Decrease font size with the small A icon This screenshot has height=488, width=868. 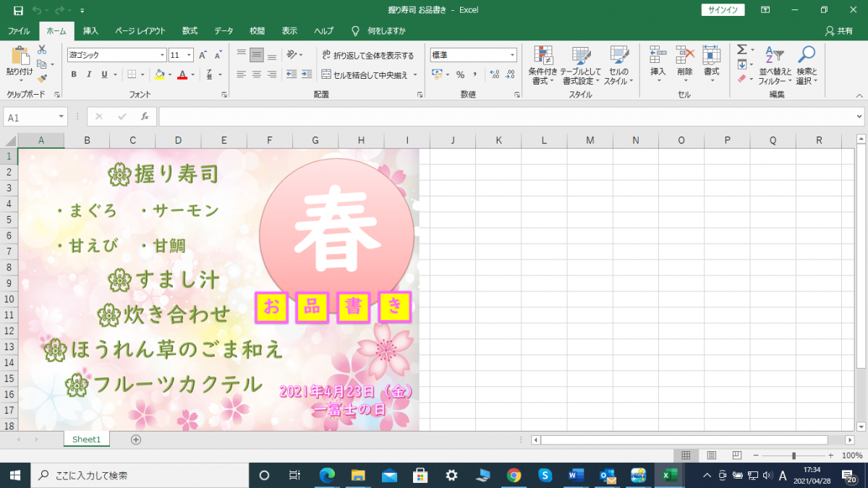(x=218, y=55)
